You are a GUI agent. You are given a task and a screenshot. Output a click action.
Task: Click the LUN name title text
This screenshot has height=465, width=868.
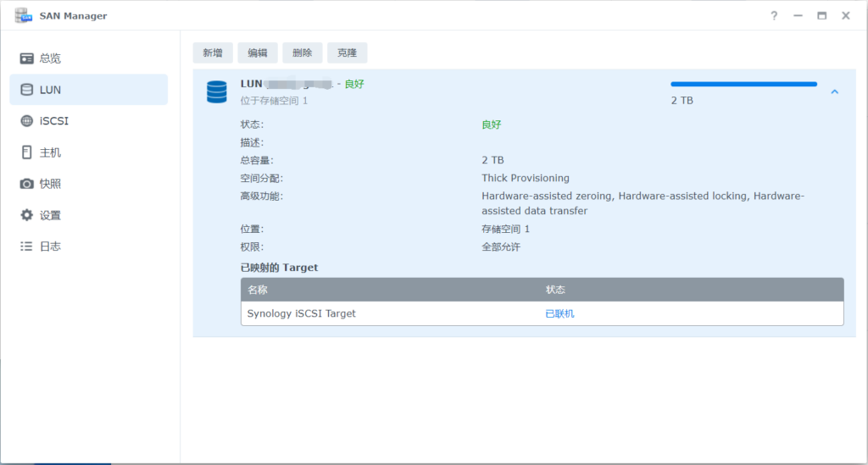pyautogui.click(x=287, y=84)
